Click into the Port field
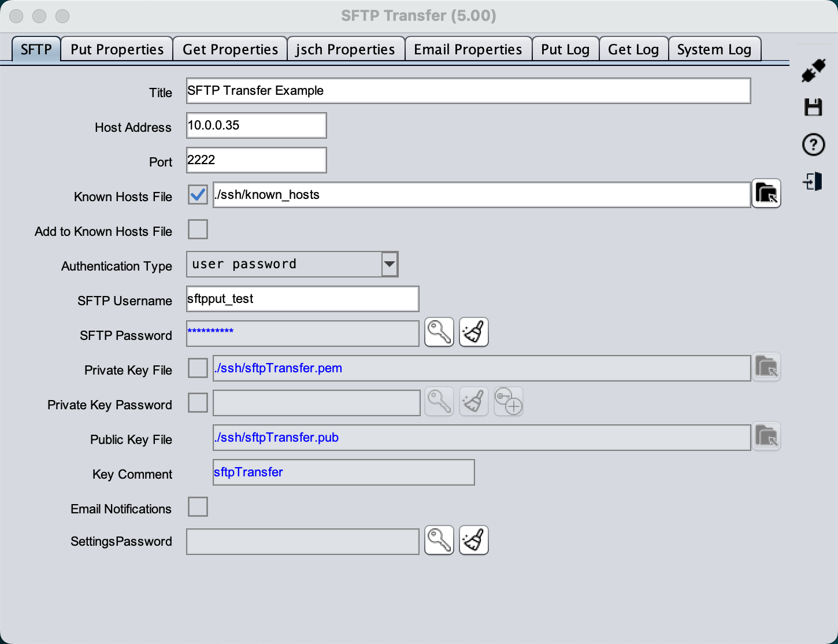Image resolution: width=838 pixels, height=644 pixels. pyautogui.click(x=256, y=160)
